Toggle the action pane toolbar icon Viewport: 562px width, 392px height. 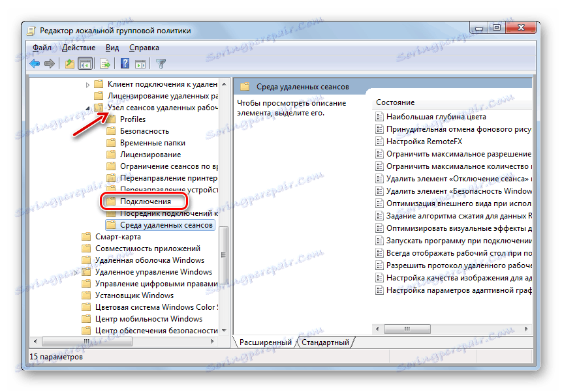[140, 64]
